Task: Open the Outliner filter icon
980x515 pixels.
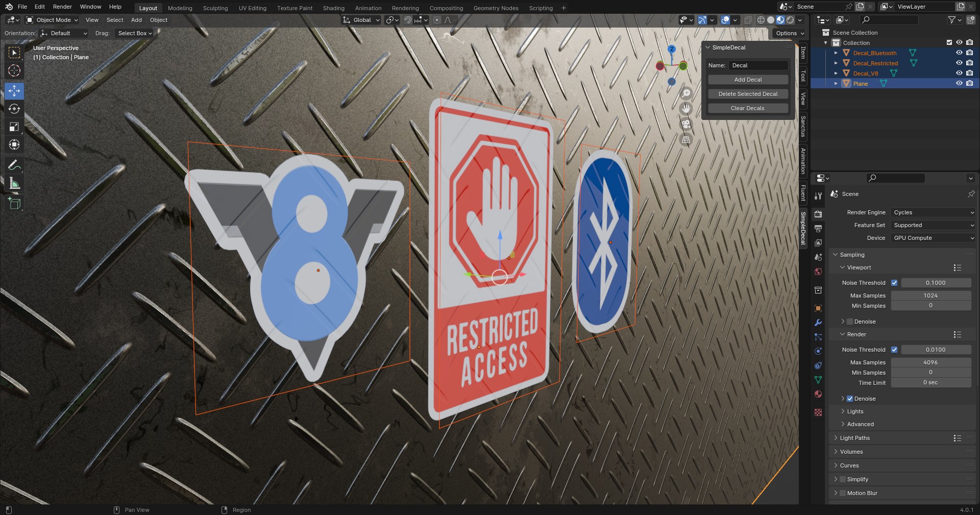Action: pos(952,20)
